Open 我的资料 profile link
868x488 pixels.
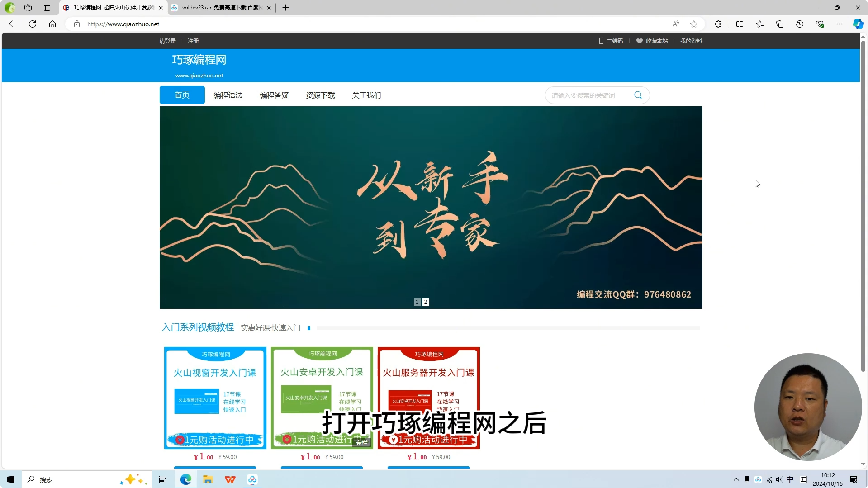coord(691,41)
